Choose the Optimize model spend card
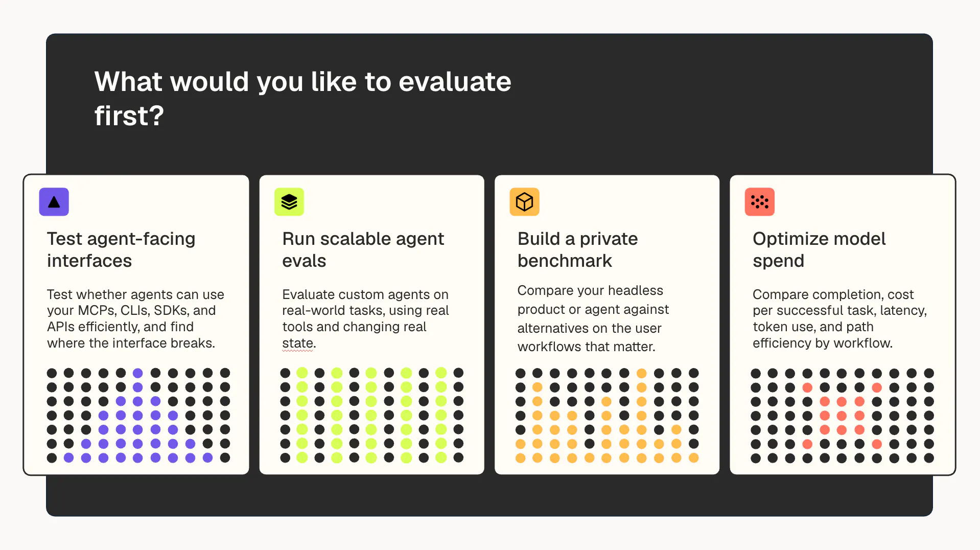This screenshot has width=980, height=550. [x=843, y=325]
